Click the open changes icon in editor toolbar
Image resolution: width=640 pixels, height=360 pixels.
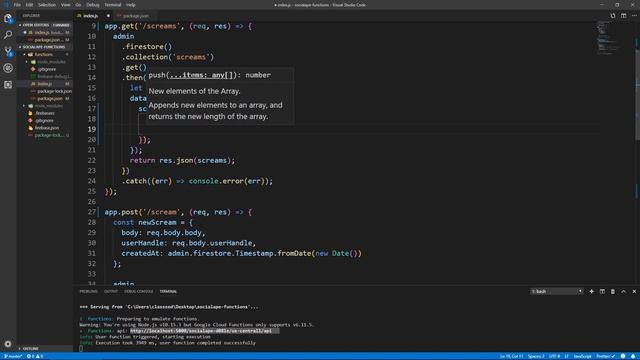tap(613, 16)
